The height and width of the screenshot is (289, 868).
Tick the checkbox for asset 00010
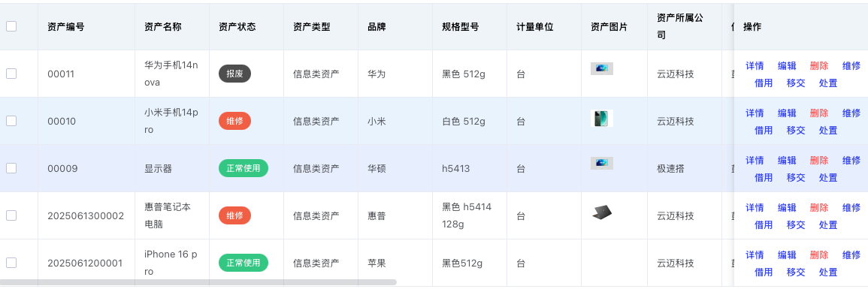11,121
